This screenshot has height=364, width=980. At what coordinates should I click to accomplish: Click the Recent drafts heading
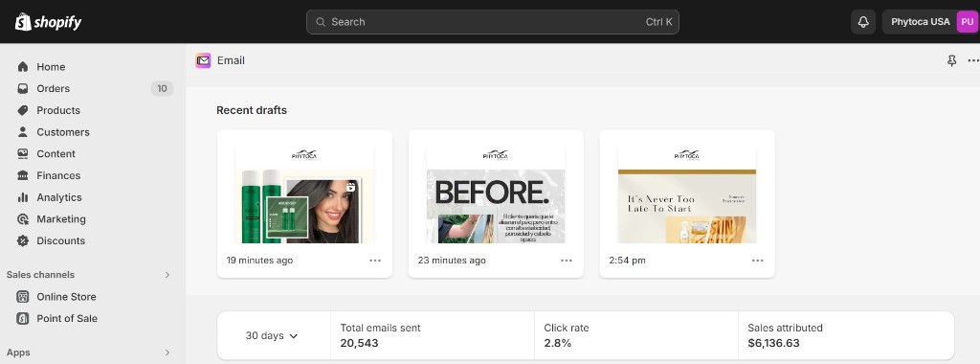tap(252, 110)
